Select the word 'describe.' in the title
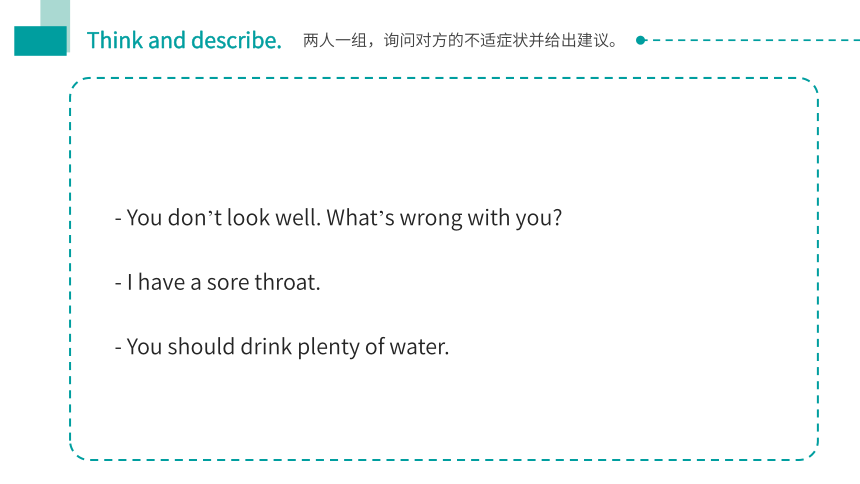 tap(236, 41)
